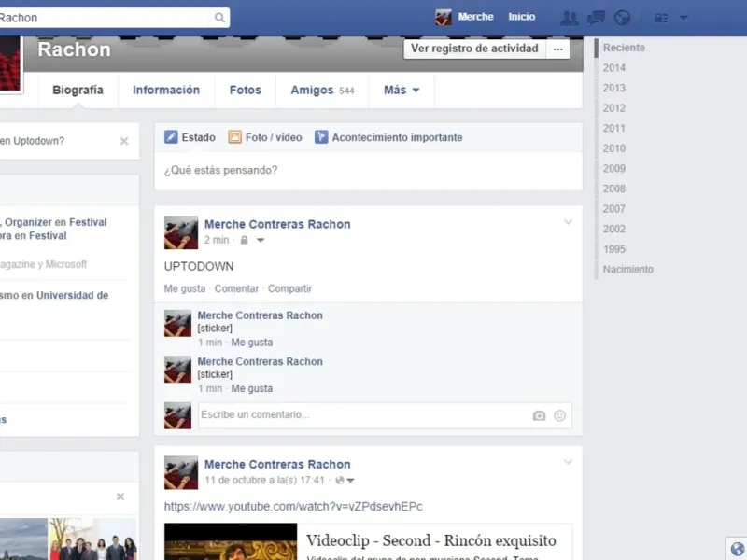The width and height of the screenshot is (747, 560).
Task: Click the ¿Qué estás pensando? status field
Action: click(368, 171)
